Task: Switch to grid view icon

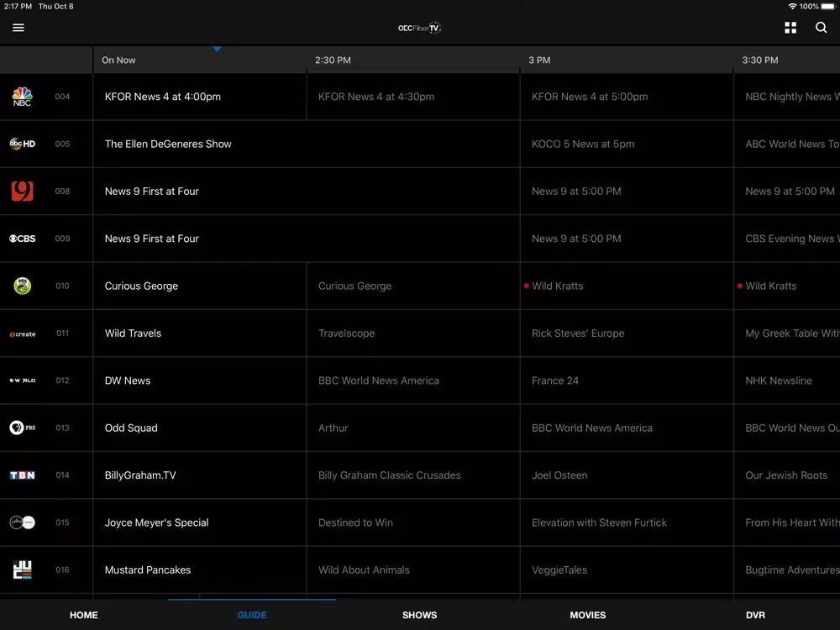Action: point(790,28)
